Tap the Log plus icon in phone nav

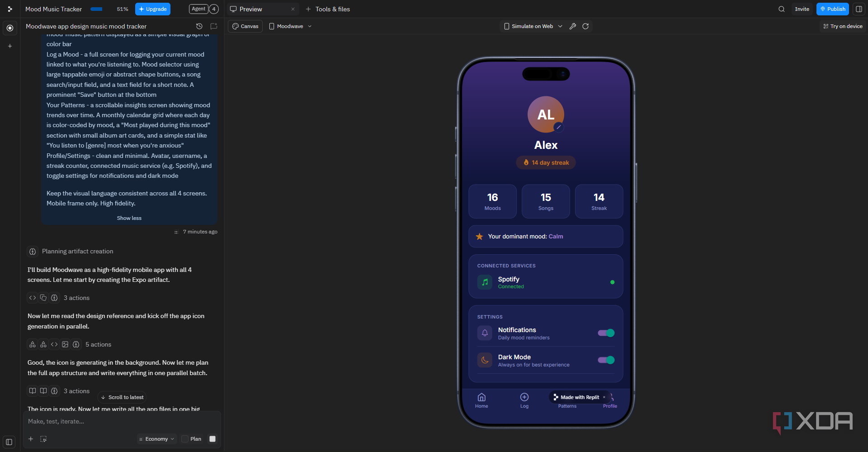coord(524,397)
